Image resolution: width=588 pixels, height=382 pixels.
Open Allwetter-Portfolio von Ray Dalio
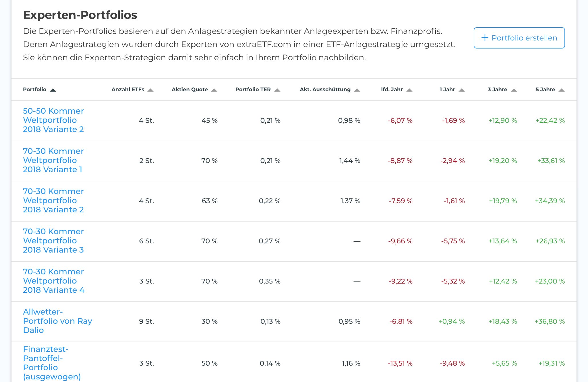click(x=57, y=321)
